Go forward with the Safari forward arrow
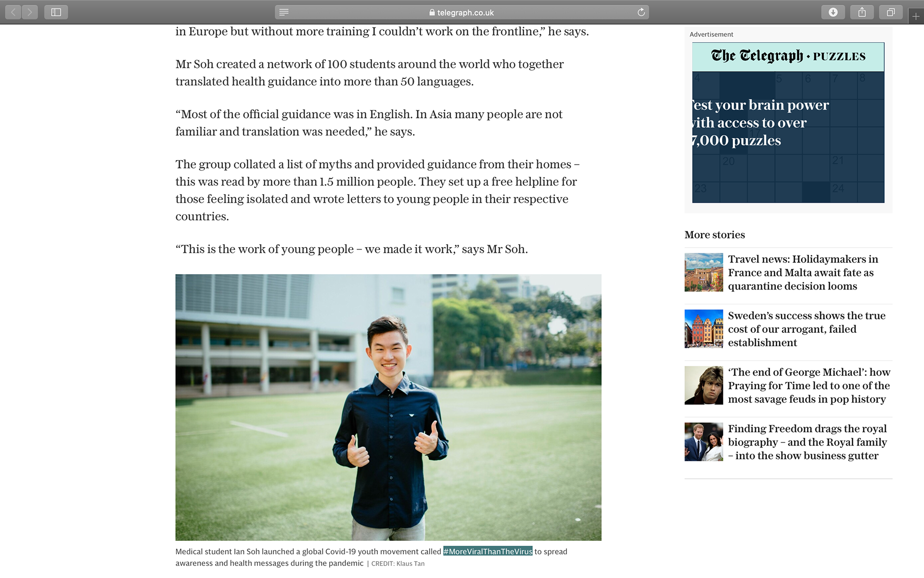924x578 pixels. click(x=30, y=12)
